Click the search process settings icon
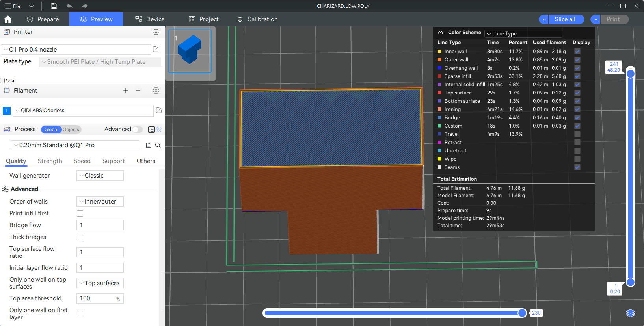Image resolution: width=644 pixels, height=326 pixels. 158,145
